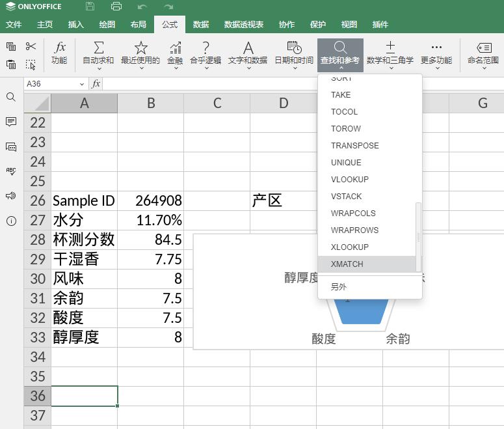Select UNIQUE function from list

tap(367, 163)
